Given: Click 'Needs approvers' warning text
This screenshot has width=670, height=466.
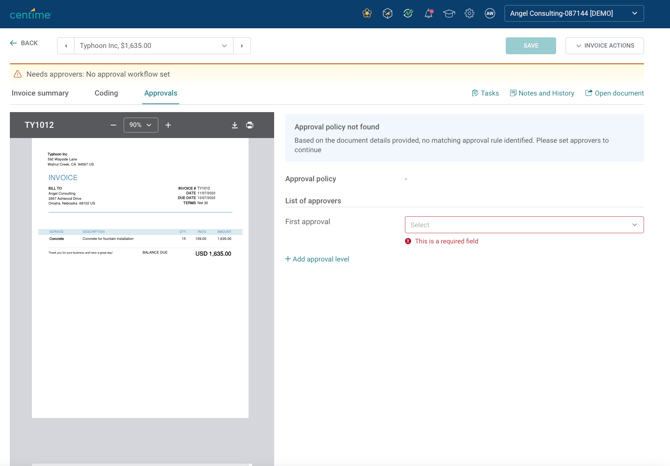Looking at the screenshot, I should 98,74.
